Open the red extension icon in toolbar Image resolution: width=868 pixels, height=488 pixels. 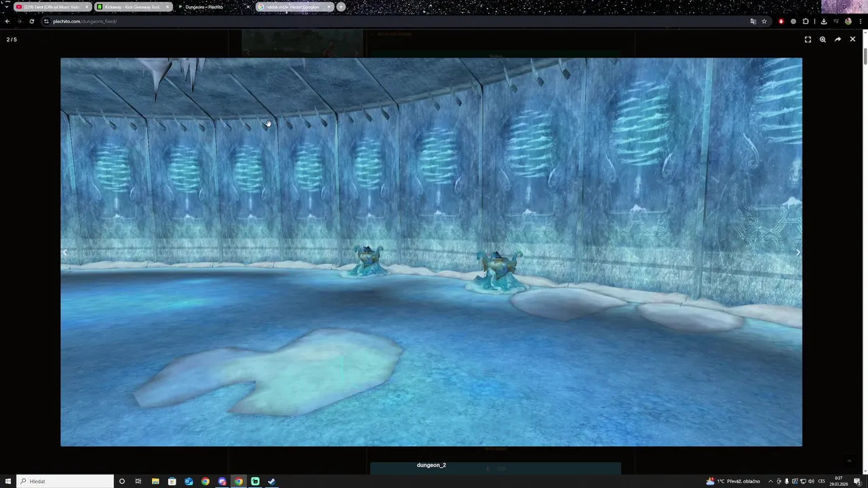pyautogui.click(x=781, y=21)
